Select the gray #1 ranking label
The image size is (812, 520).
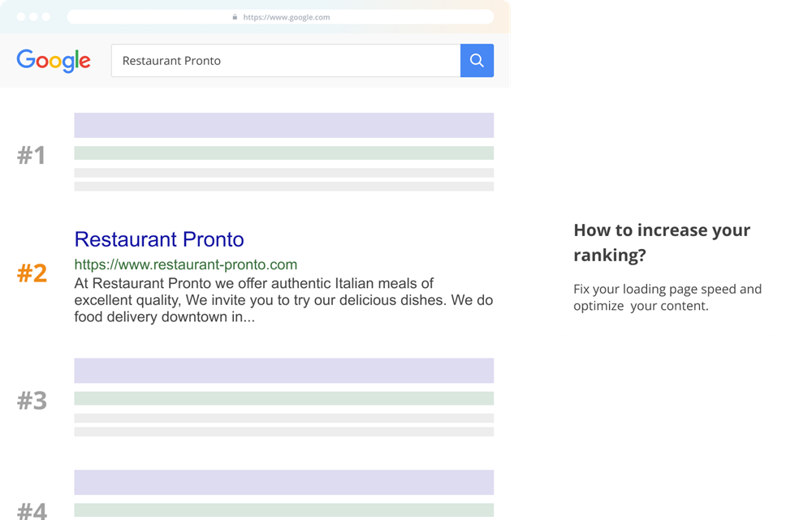[32, 155]
